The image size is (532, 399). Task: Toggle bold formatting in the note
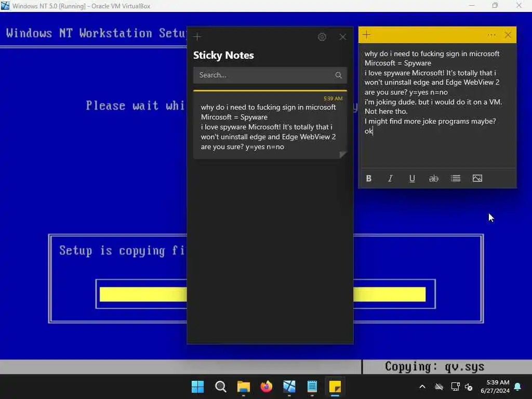click(x=369, y=179)
